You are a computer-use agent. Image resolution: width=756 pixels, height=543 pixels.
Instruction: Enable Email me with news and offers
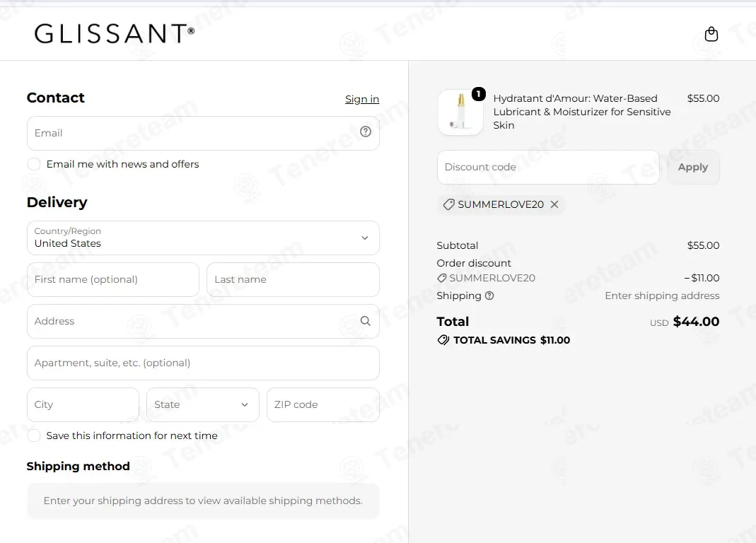tap(34, 164)
